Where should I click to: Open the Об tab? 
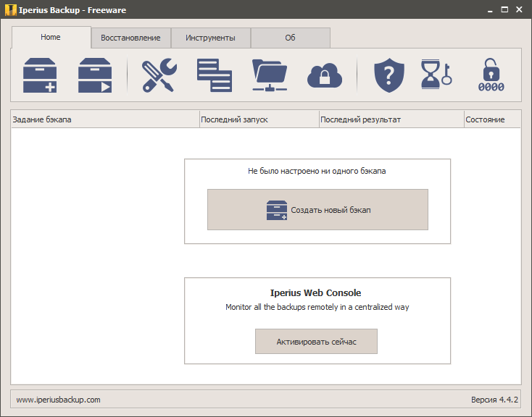[290, 38]
